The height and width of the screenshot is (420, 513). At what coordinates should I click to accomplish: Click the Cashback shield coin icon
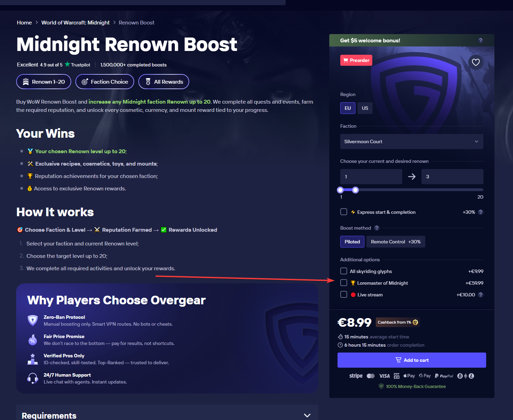pos(415,322)
